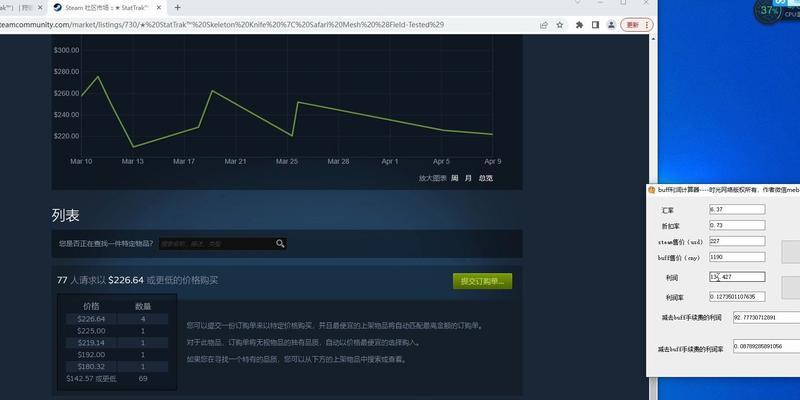Open the browser extensions puzzle icon
The width and height of the screenshot is (800, 400).
[579, 24]
